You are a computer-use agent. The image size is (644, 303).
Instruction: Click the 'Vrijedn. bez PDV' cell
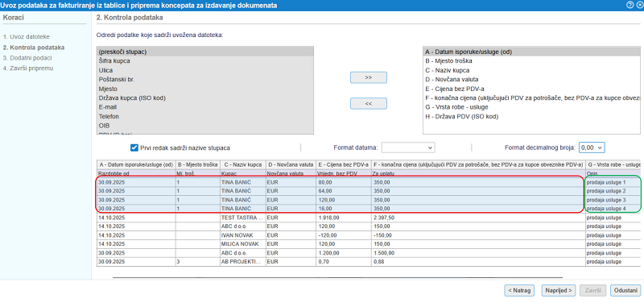(x=344, y=173)
